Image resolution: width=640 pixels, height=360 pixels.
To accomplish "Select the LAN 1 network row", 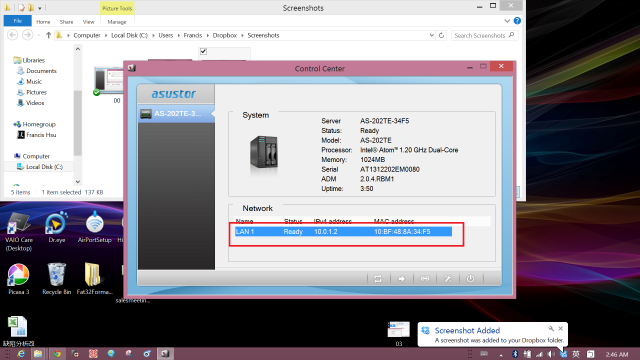I will coord(343,231).
